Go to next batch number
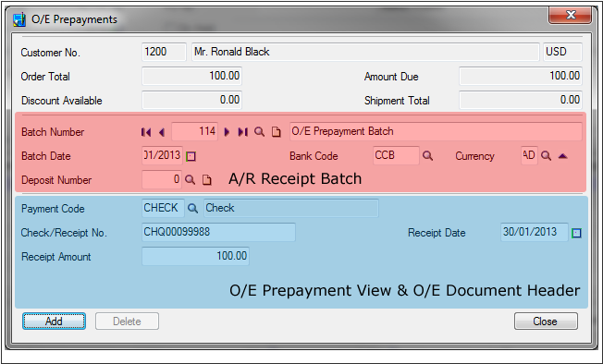 click(x=227, y=132)
